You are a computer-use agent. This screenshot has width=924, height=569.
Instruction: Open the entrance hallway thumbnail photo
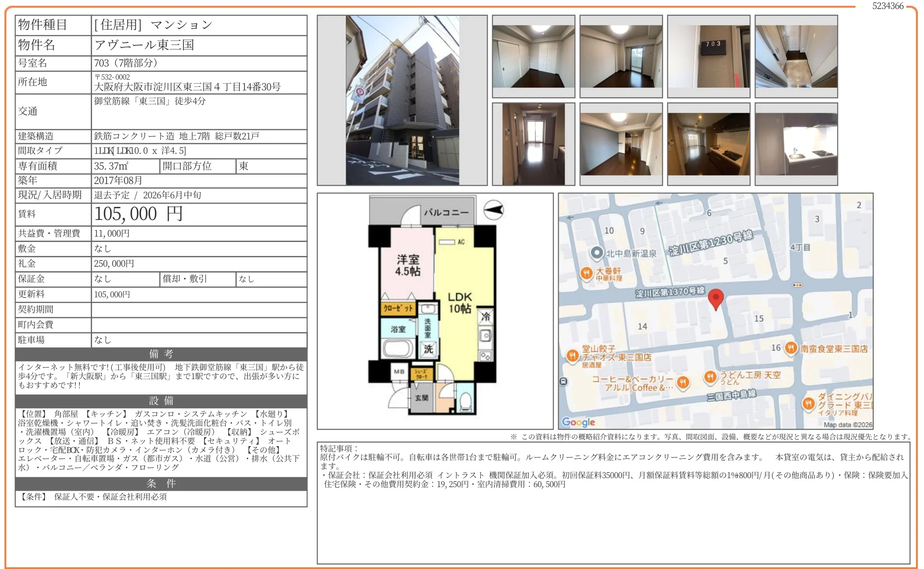(796, 56)
